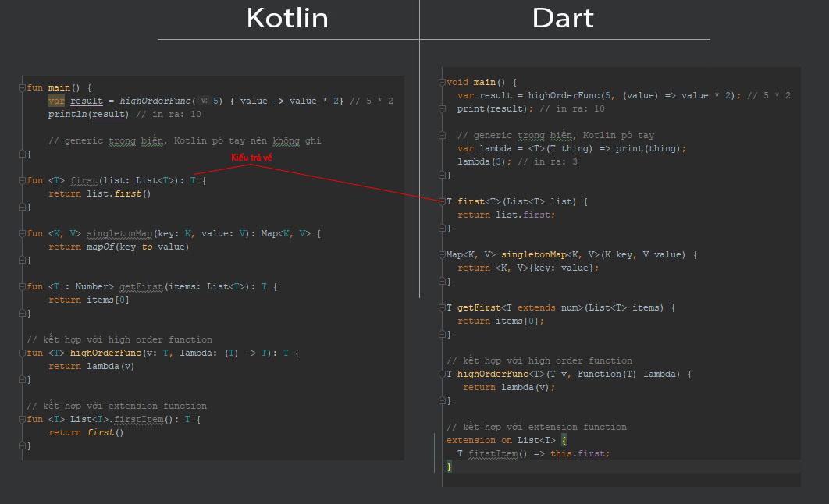Click 'return items[0]' in the Kotlin pane
Image resolution: width=829 pixels, height=504 pixels.
pos(89,300)
